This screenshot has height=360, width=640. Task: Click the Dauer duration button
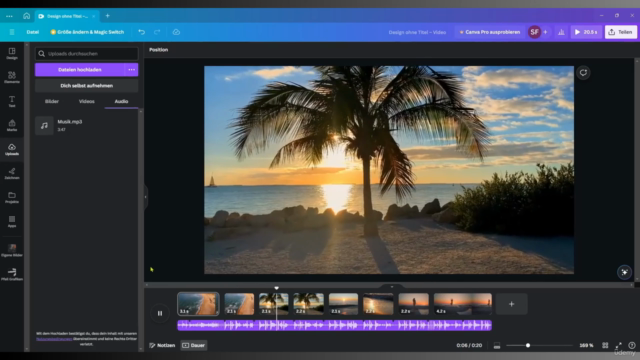(194, 345)
